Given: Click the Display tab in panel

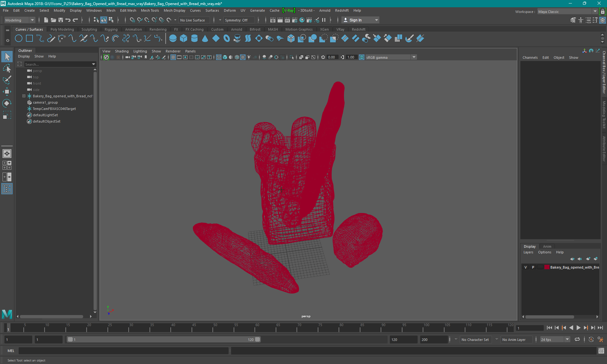Looking at the screenshot, I should click(530, 246).
